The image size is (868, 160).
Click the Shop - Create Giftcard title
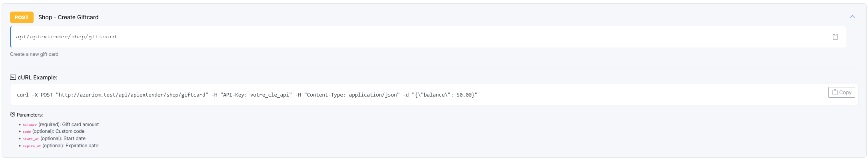point(68,17)
